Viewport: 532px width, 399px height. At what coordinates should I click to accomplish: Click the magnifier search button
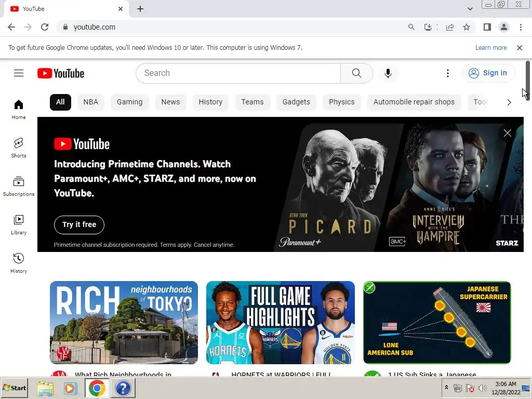356,73
